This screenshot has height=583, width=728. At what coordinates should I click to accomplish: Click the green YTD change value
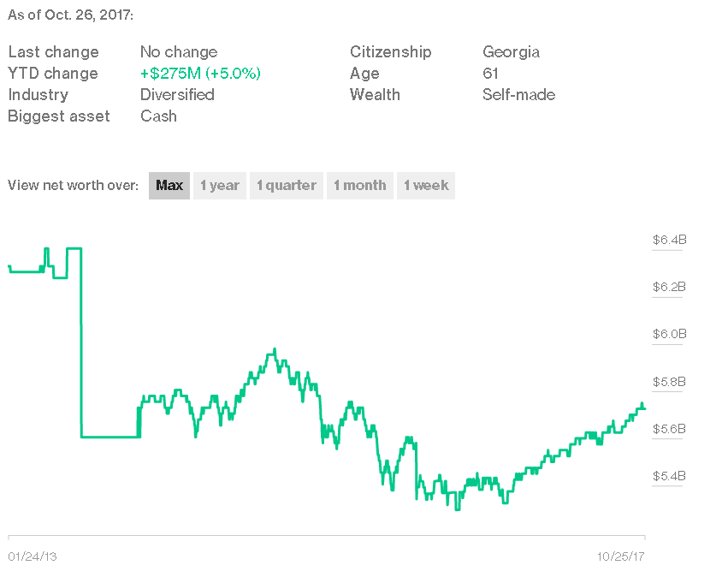pos(200,74)
